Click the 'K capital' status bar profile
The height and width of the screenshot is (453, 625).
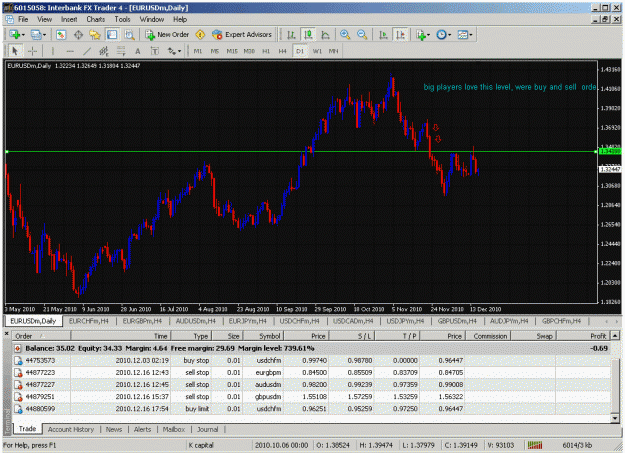201,445
